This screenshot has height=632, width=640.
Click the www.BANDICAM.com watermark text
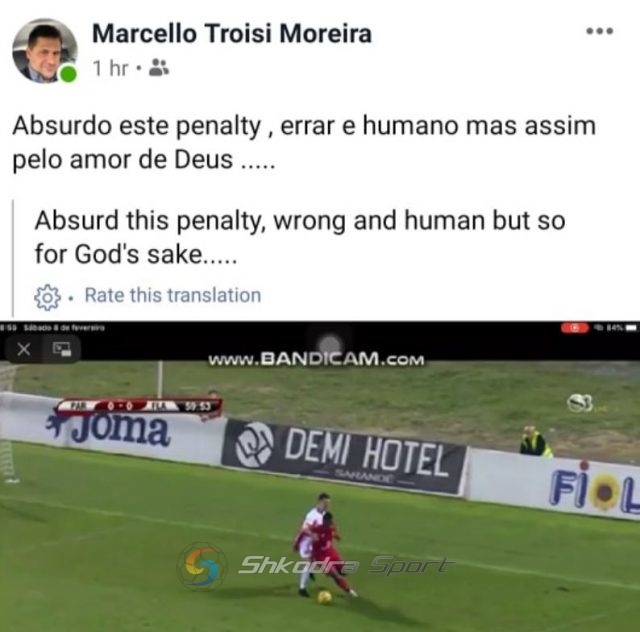click(x=316, y=360)
